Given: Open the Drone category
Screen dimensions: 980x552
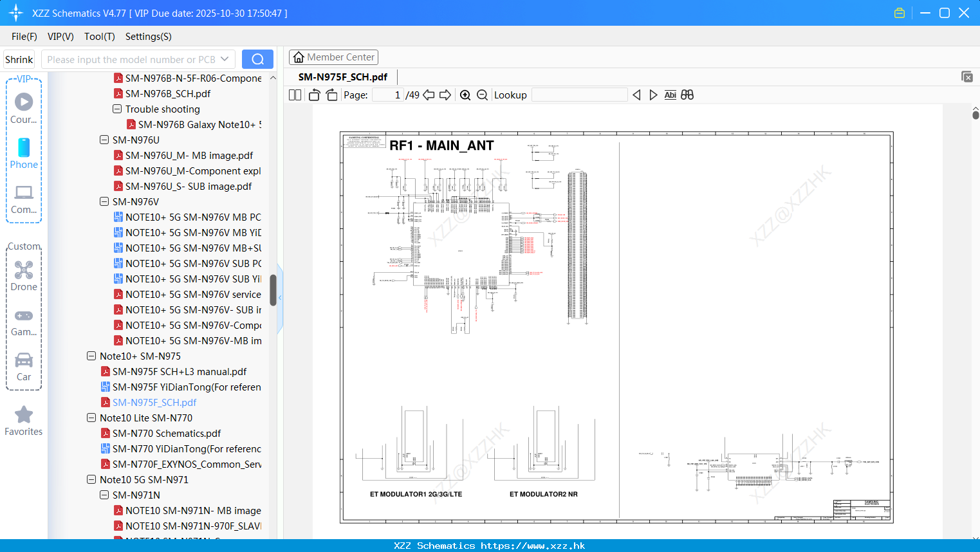Looking at the screenshot, I should [24, 275].
